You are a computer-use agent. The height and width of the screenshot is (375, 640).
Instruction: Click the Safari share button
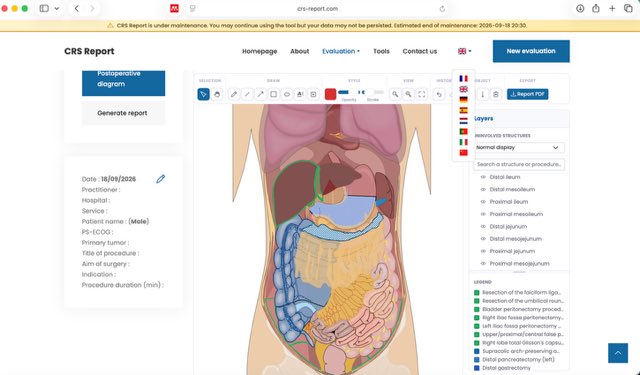coord(596,9)
